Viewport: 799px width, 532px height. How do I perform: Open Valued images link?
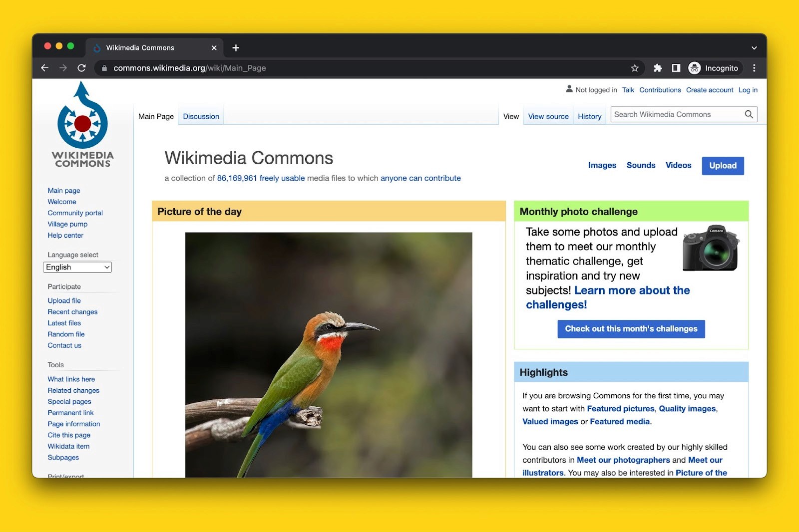tap(550, 422)
